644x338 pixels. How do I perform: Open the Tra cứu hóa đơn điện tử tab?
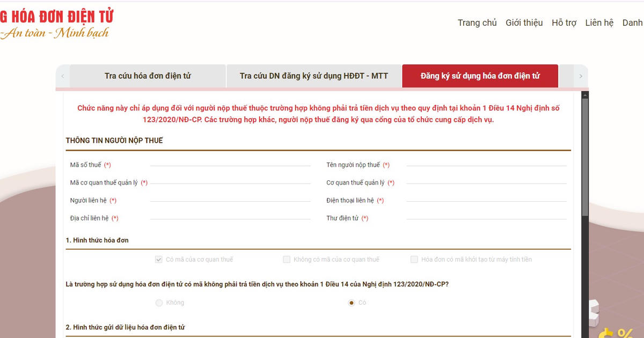tap(148, 76)
